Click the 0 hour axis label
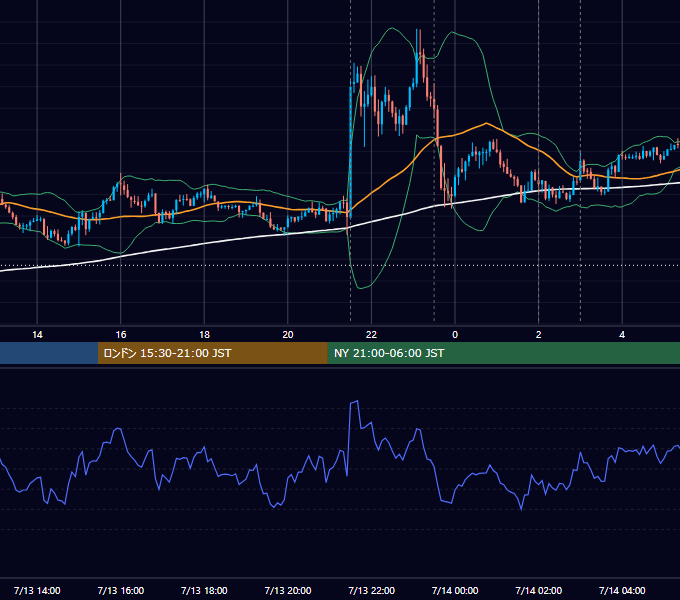 pos(455,335)
